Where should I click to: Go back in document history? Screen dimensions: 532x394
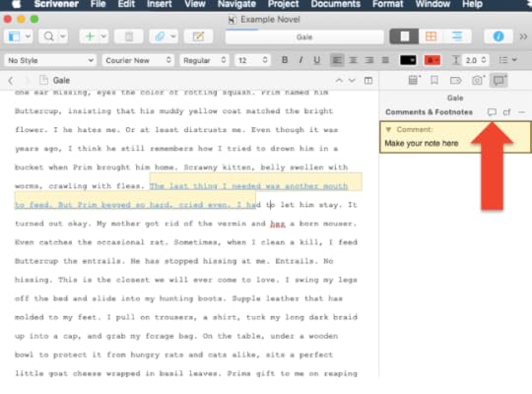(x=11, y=81)
